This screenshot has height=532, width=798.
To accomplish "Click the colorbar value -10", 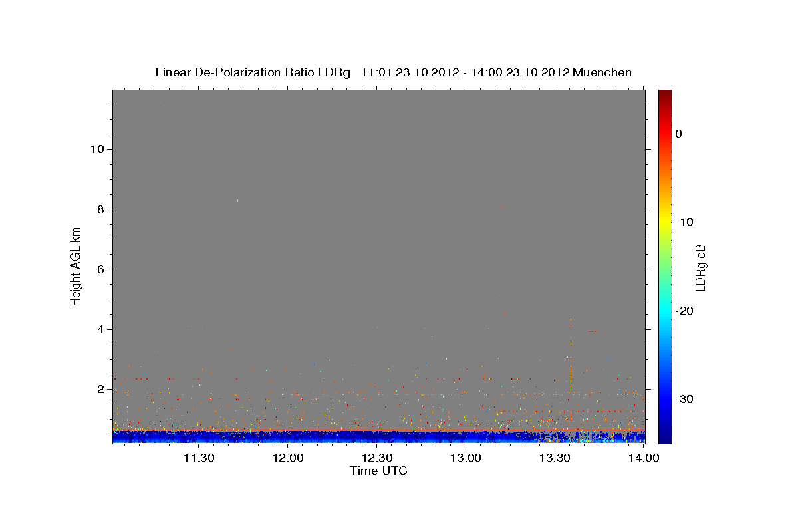I will tap(684, 222).
